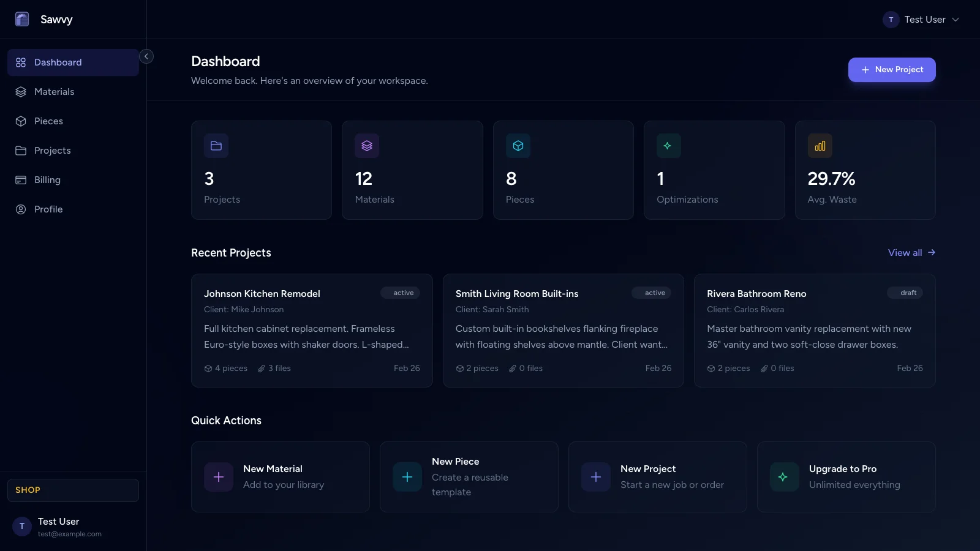Viewport: 980px width, 551px height.
Task: Click the active badge on Johnson Kitchen Remodel
Action: 401,293
